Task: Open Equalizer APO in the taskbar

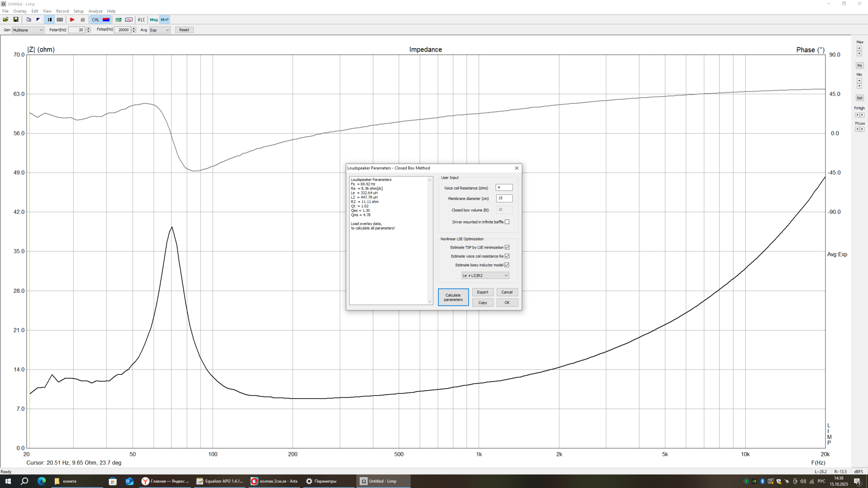Action: 220,481
